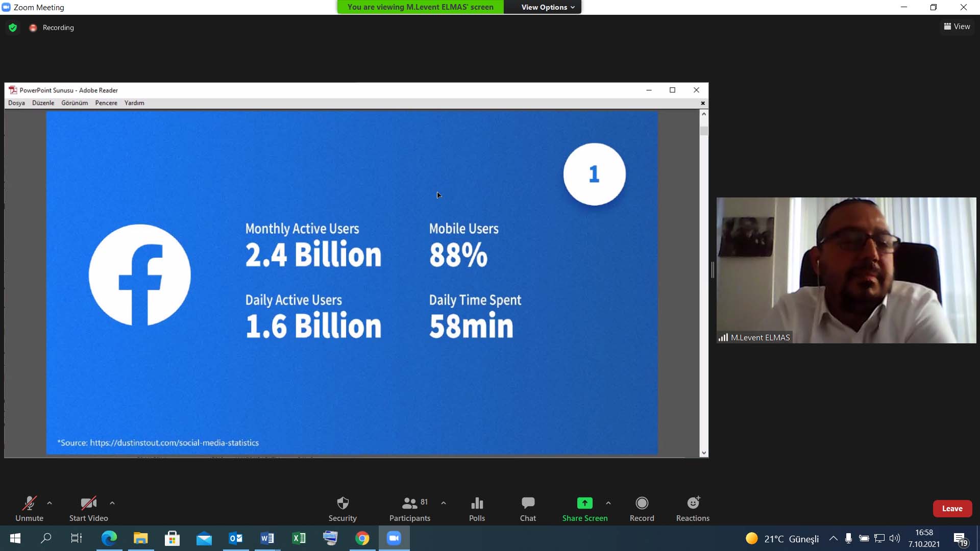Click the Adobe Reader scrollbar up arrow

(x=704, y=114)
